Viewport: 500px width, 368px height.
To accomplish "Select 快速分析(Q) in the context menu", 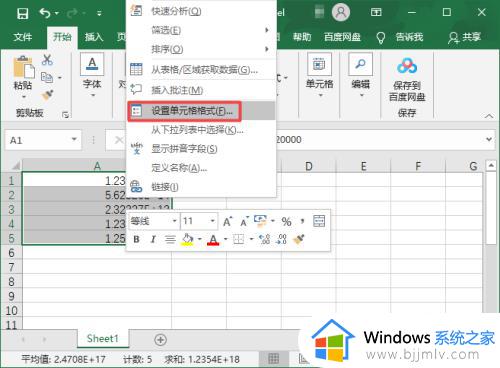I will pos(201,11).
